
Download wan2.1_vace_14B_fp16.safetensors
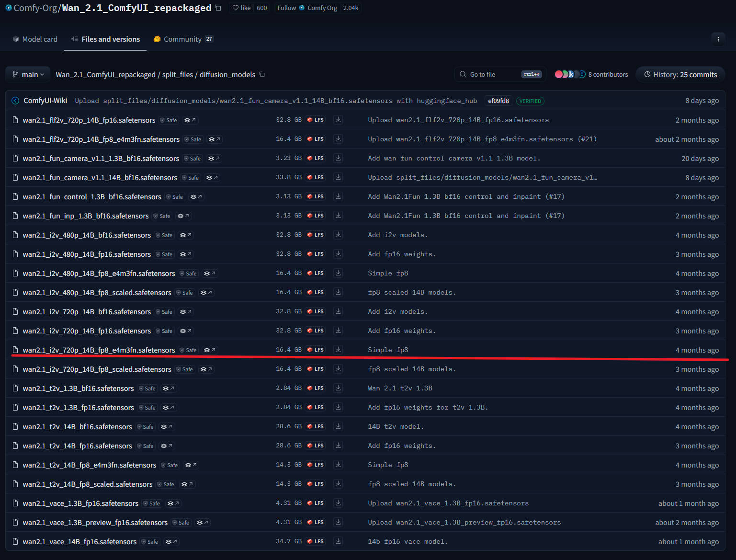(338, 541)
